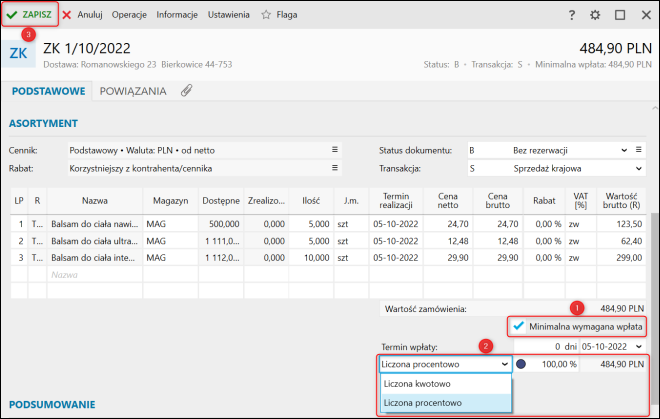Switch to the POWIĄZANIA tab
This screenshot has height=419, width=660.
click(x=133, y=91)
